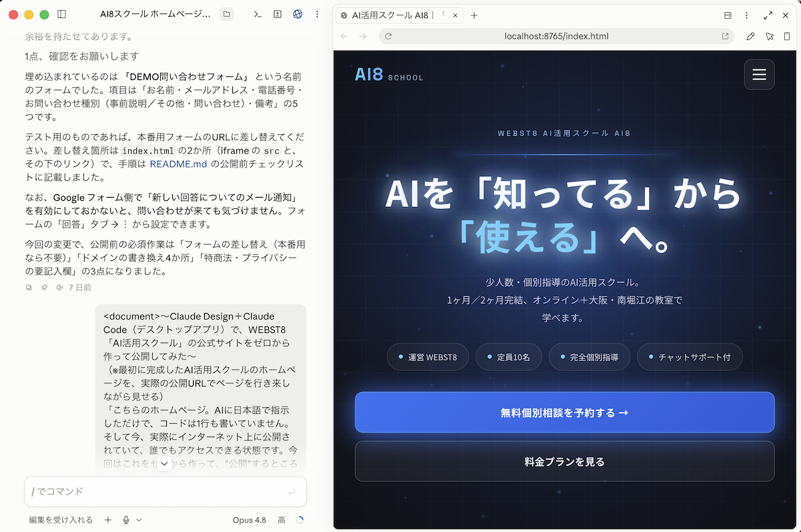Toggle the mobile device preview icon

788,36
